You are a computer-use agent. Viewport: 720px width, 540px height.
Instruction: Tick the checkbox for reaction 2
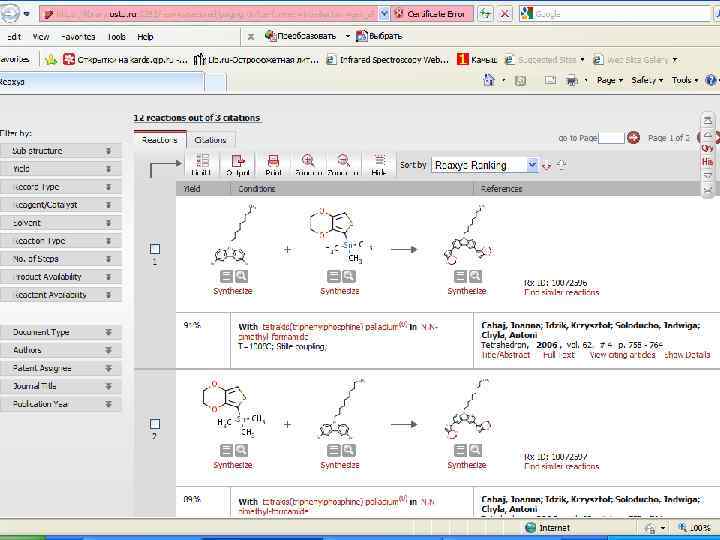(x=155, y=424)
